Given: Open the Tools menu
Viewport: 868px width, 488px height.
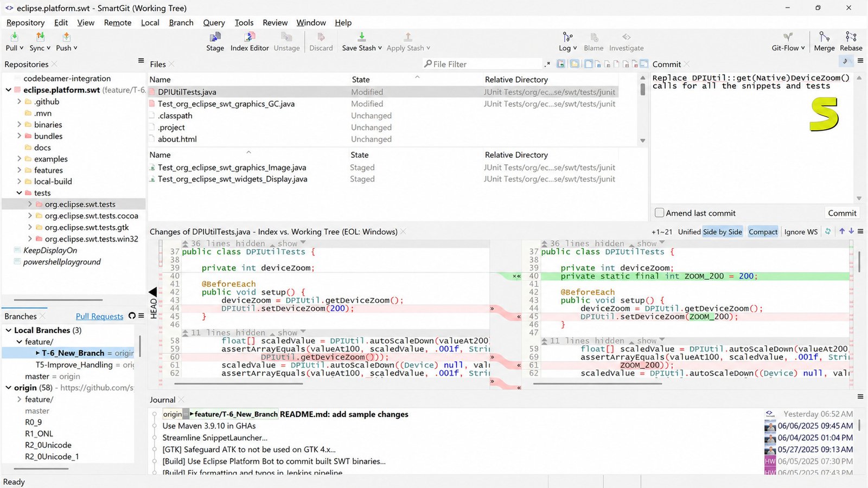Looking at the screenshot, I should click(x=244, y=23).
